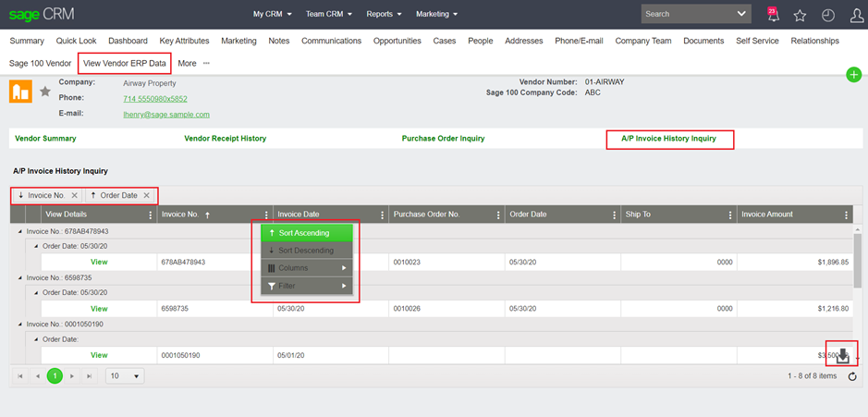Click the grid vertical scrollbar
Image resolution: width=868 pixels, height=417 pixels.
[x=858, y=261]
